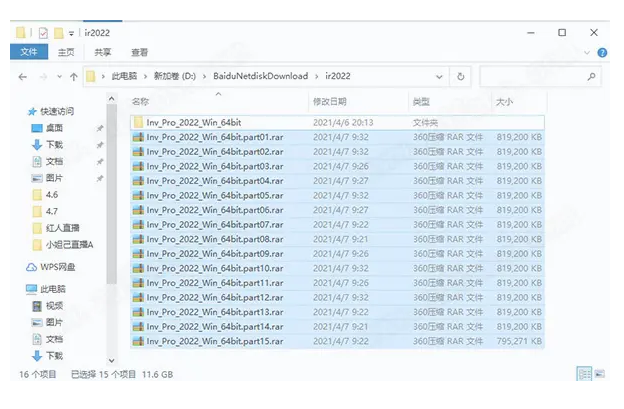
Task: Click the 2021/4/6 20:13 date cell
Action: 343,123
